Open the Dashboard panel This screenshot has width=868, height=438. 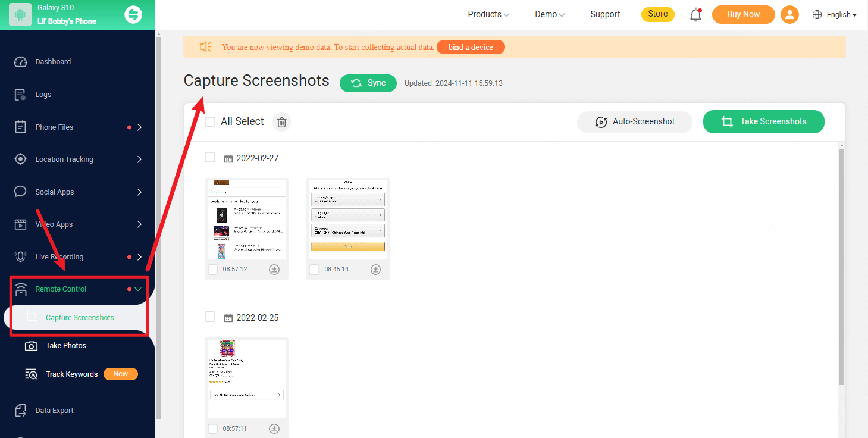coord(52,61)
